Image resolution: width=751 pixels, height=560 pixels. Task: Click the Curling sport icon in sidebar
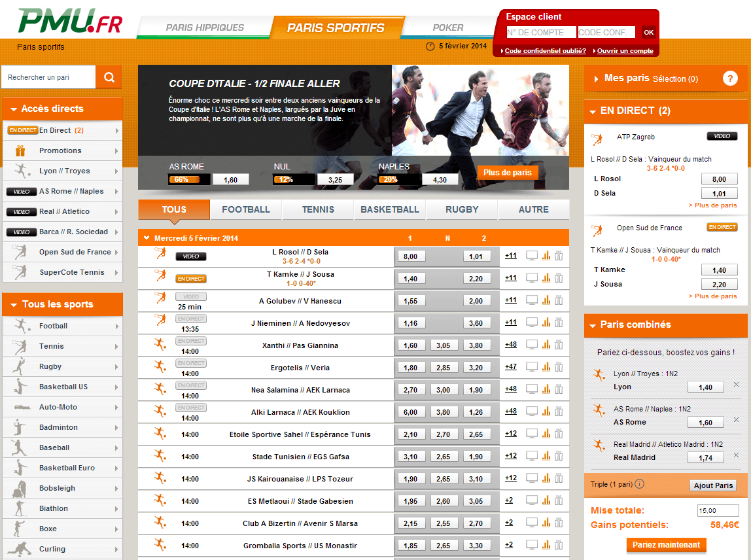[19, 549]
